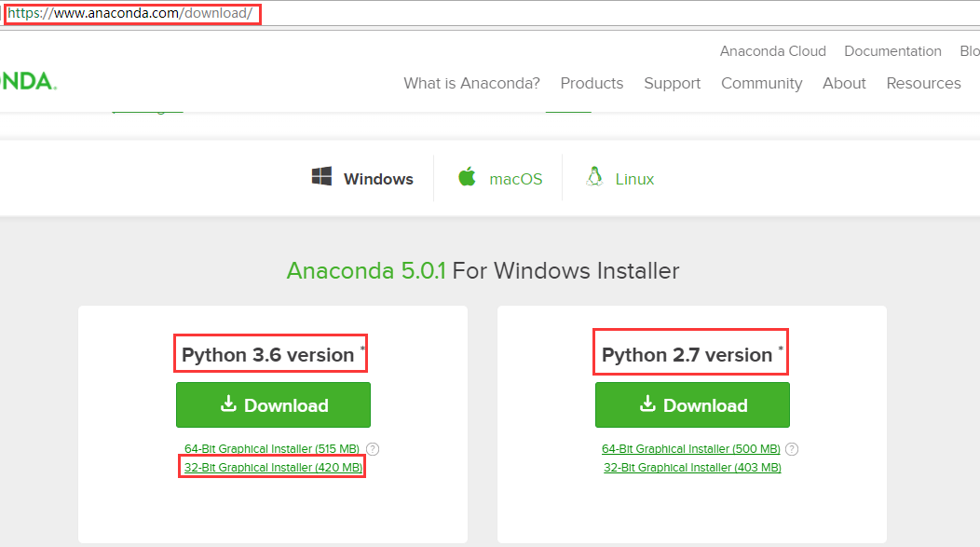Open the Support menu item

point(672,83)
